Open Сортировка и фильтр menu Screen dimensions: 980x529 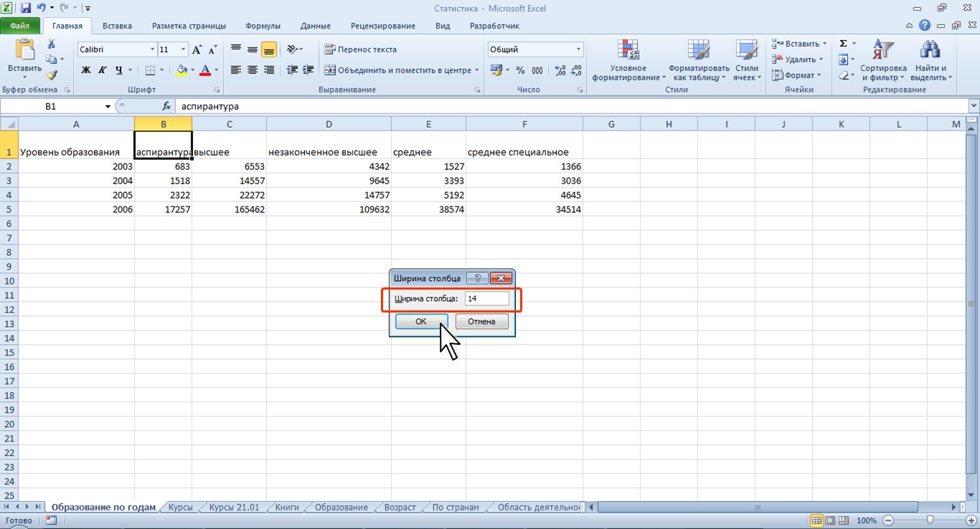click(883, 60)
